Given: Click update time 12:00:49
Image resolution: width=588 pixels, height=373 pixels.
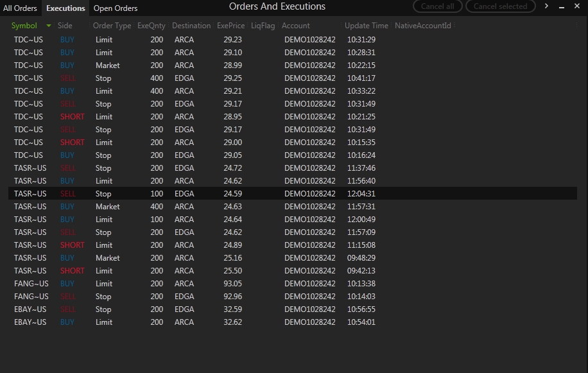Looking at the screenshot, I should coord(361,220).
